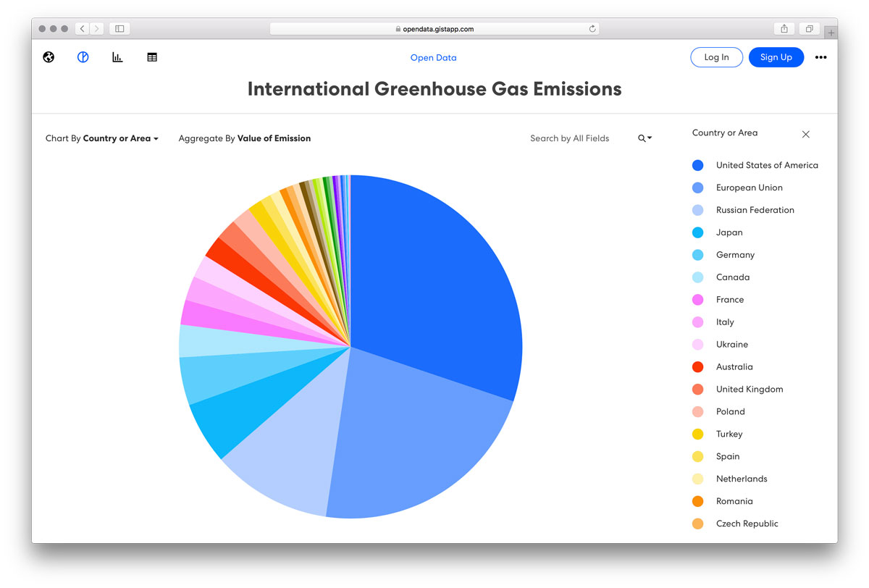Click the Search by All Fields input
The height and width of the screenshot is (588, 869).
pyautogui.click(x=570, y=138)
